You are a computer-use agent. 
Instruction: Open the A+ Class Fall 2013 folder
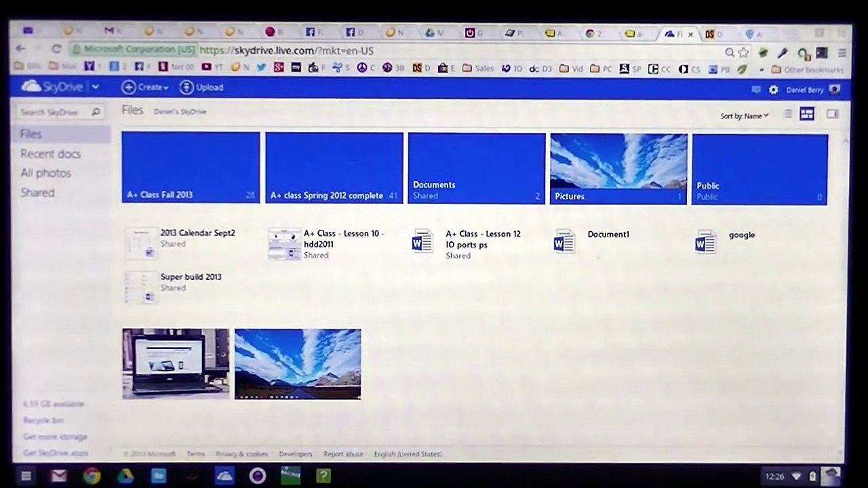point(191,167)
